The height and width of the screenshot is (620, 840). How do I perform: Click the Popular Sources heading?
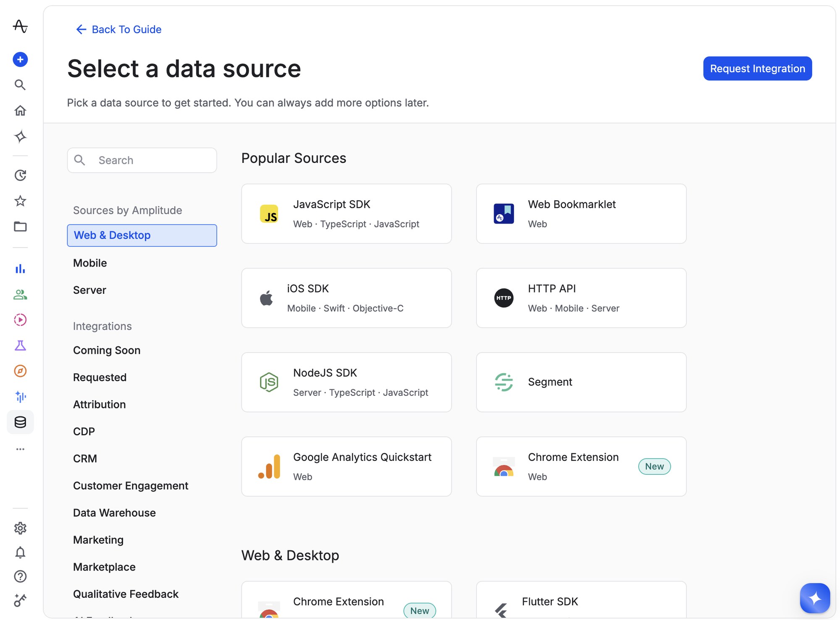click(294, 158)
